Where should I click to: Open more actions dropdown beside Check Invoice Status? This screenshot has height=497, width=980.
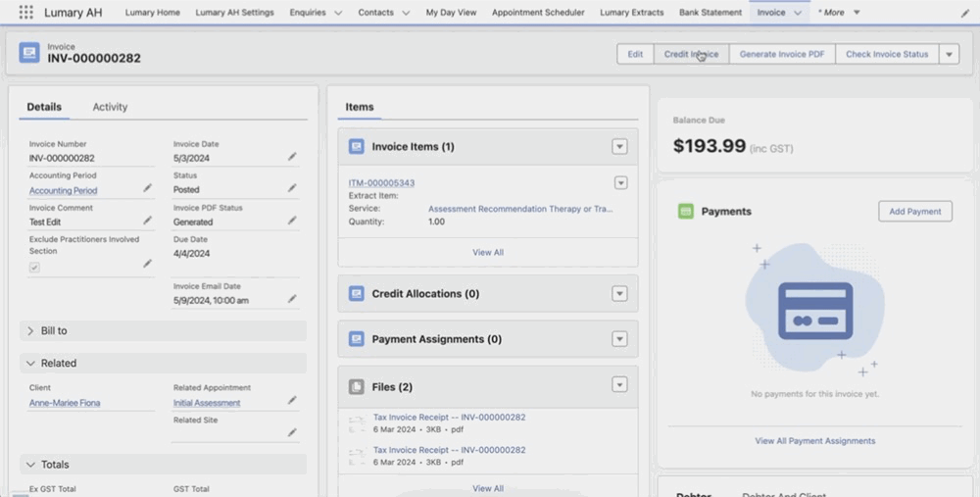(x=949, y=54)
